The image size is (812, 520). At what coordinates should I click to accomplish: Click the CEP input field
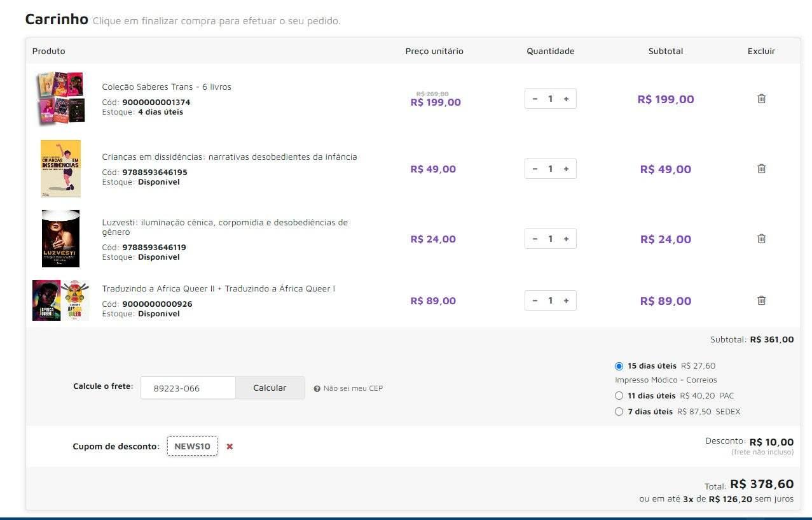point(188,388)
